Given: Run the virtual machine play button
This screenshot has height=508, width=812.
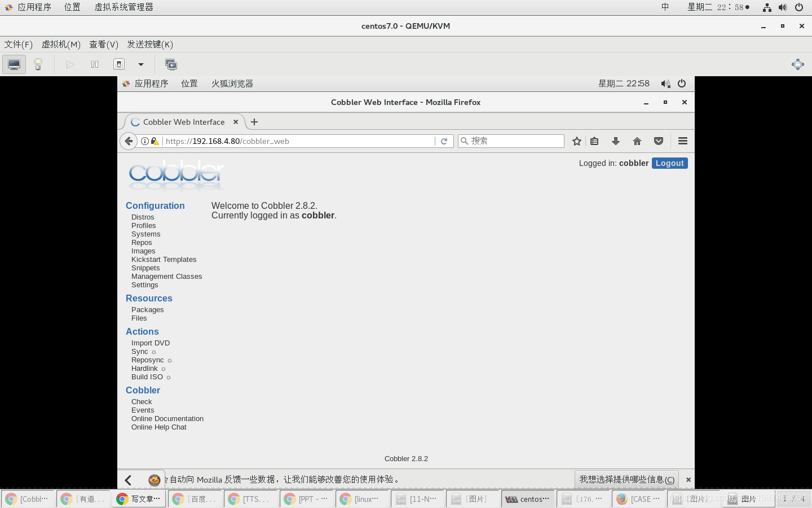Looking at the screenshot, I should coord(70,64).
